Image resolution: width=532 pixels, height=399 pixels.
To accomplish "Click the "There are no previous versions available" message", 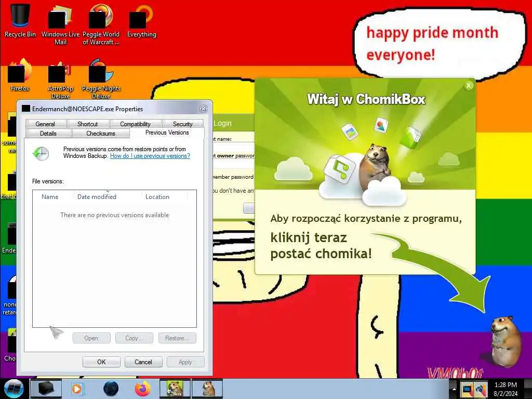I will (x=115, y=215).
